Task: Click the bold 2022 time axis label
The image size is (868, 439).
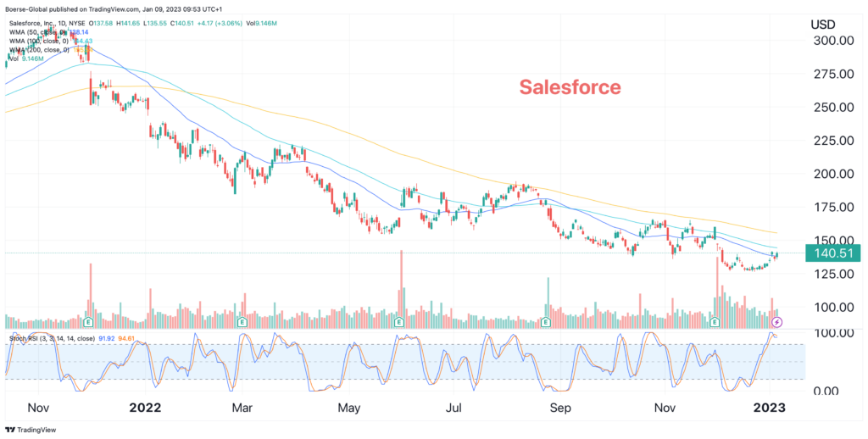Action: (145, 408)
